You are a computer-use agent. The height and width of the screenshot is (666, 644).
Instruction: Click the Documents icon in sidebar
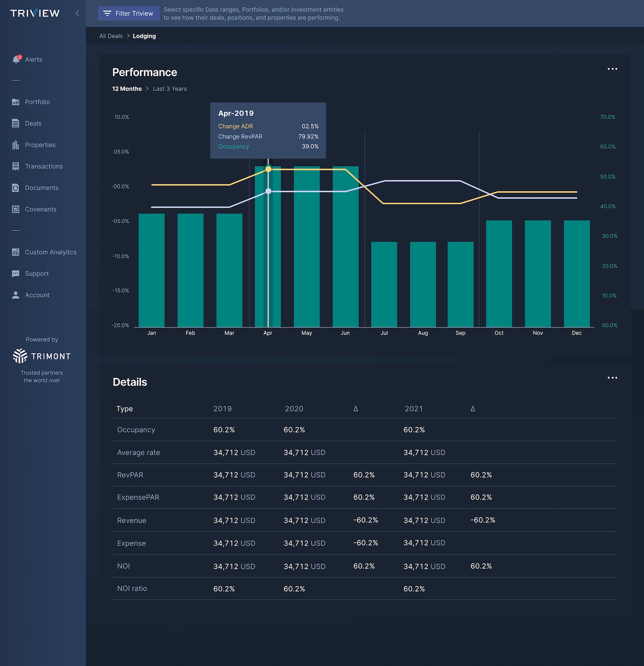[15, 188]
